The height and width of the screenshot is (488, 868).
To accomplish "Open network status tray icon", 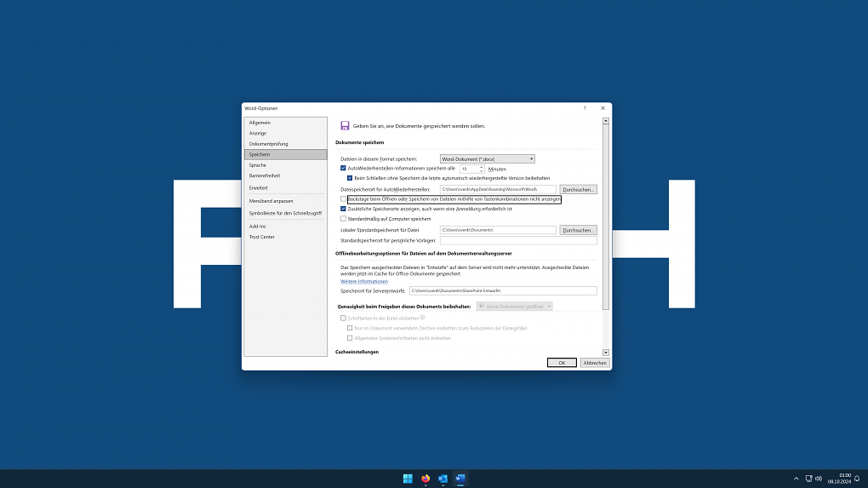I will pyautogui.click(x=808, y=479).
